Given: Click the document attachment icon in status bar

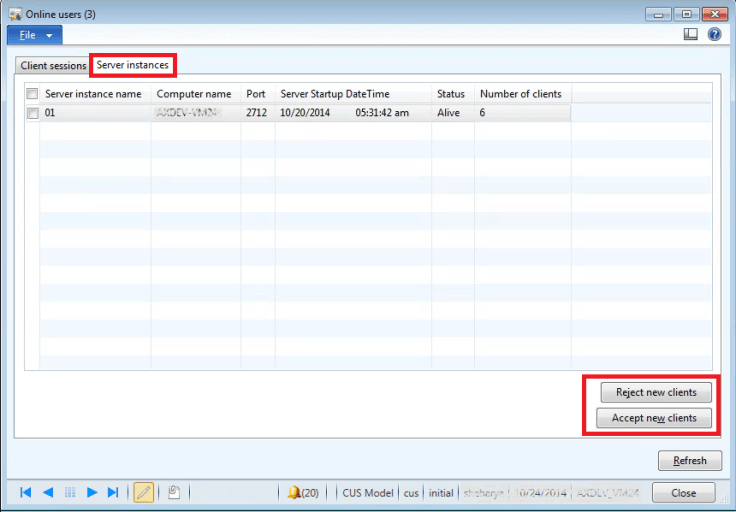Looking at the screenshot, I should (x=173, y=492).
